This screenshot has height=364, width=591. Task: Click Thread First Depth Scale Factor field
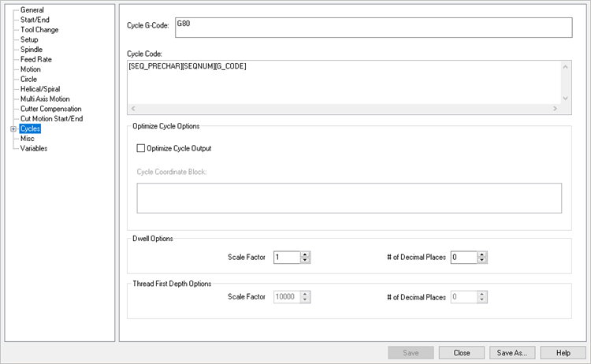pos(287,297)
